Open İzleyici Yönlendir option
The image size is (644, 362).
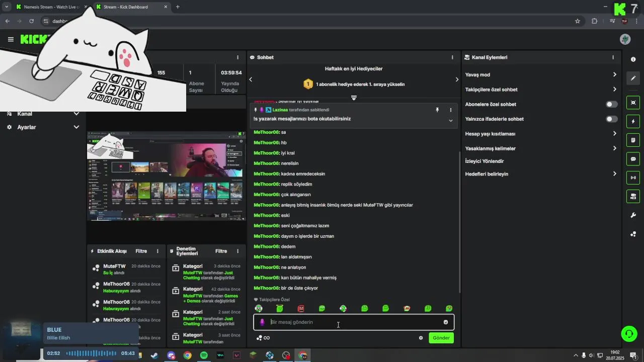485,161
